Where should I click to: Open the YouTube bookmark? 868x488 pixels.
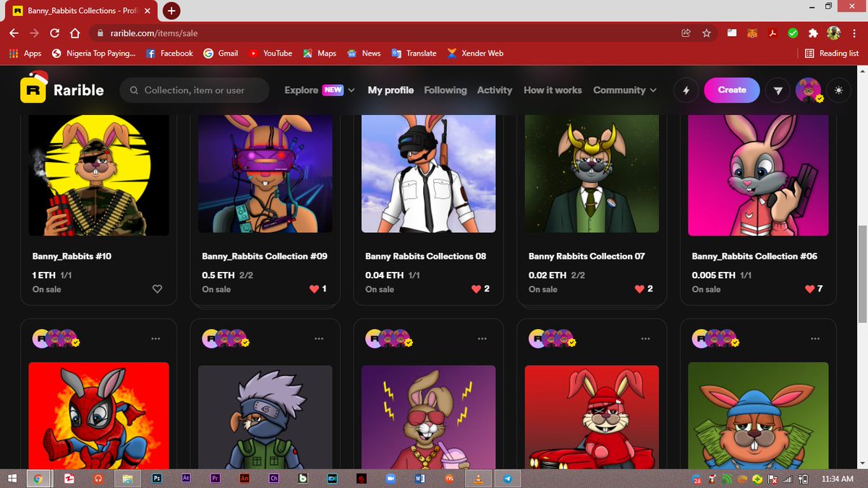(x=271, y=53)
